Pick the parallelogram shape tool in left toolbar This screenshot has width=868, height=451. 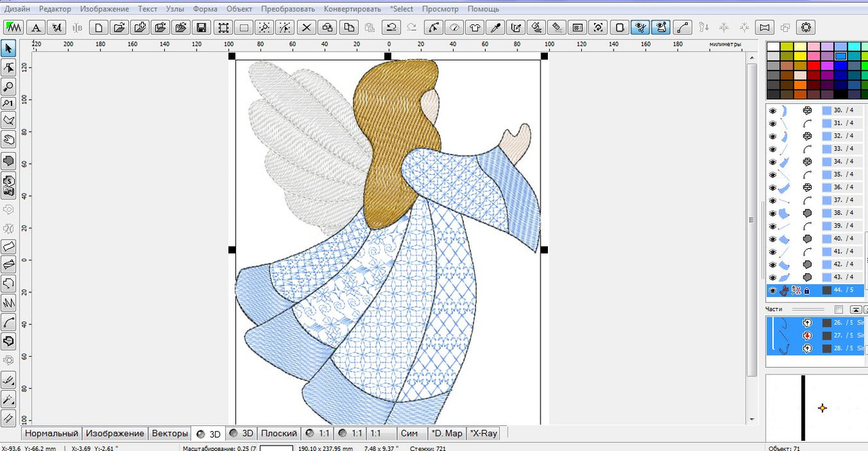[9, 246]
